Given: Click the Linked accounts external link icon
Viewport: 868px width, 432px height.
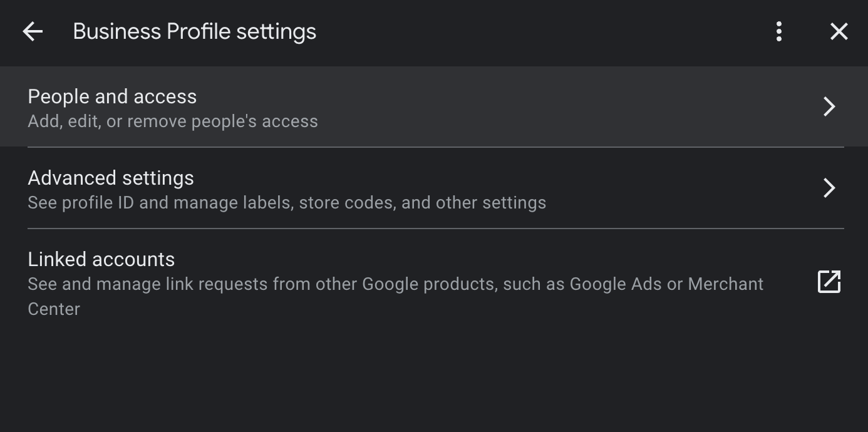Looking at the screenshot, I should click(x=829, y=282).
